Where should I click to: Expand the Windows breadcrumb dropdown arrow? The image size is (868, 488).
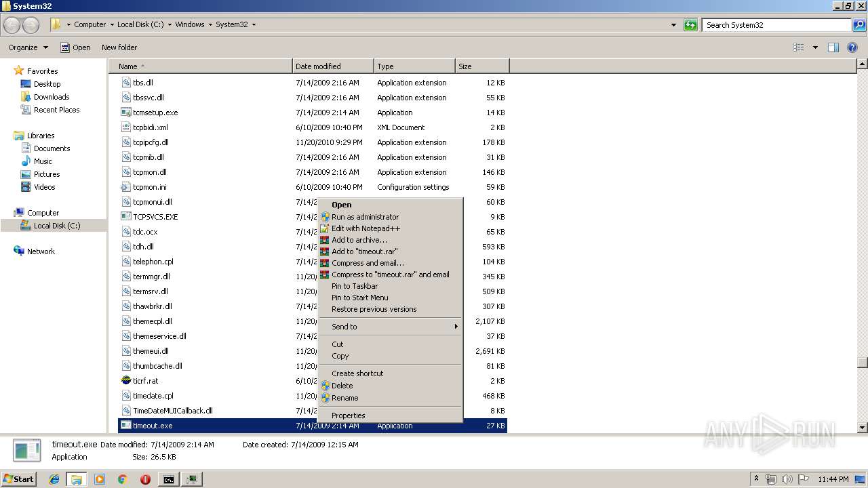(x=210, y=25)
